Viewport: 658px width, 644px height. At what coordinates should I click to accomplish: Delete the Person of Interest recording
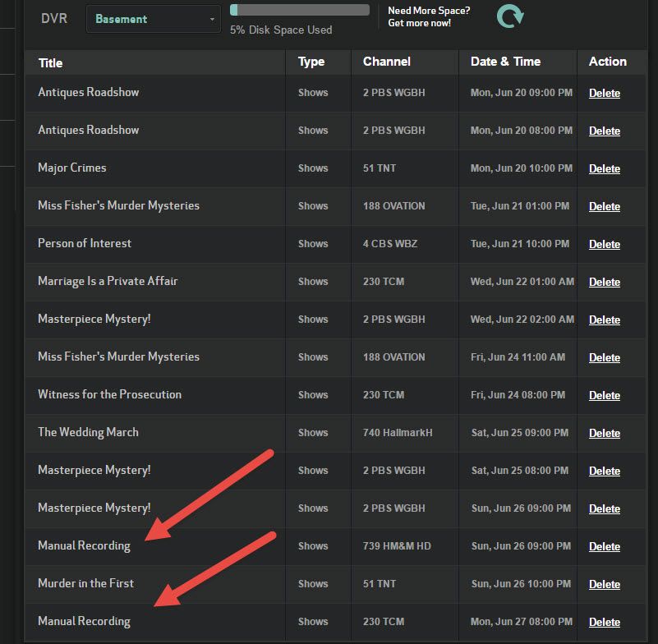click(x=605, y=244)
